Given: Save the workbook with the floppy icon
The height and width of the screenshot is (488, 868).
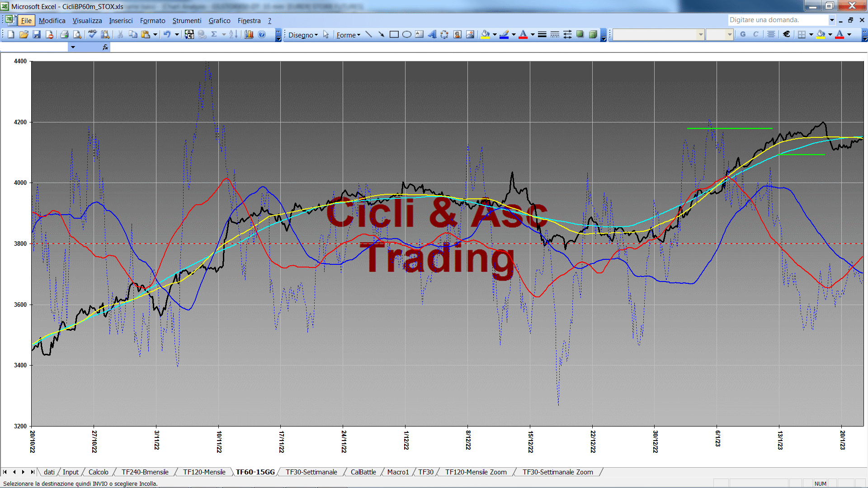Looking at the screenshot, I should coord(37,35).
